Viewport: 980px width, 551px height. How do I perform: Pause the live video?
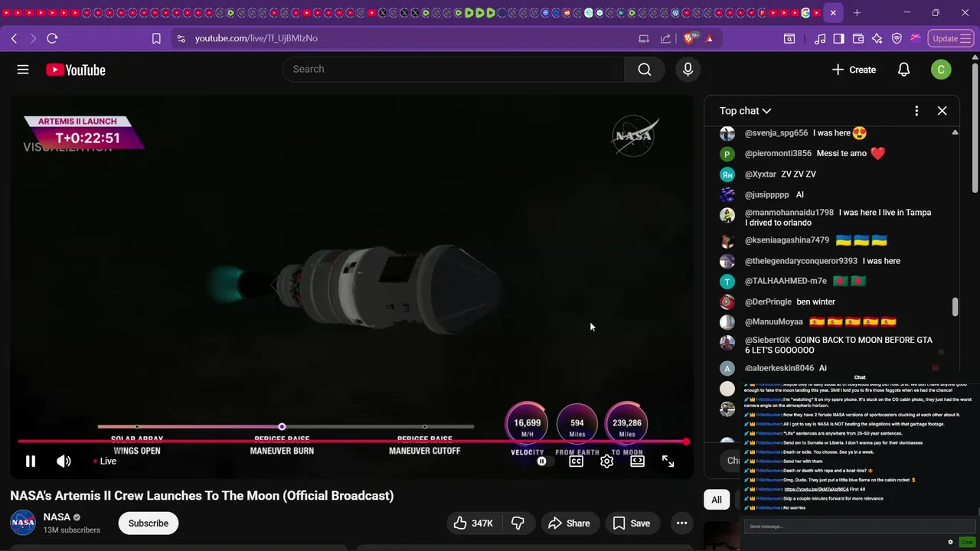point(31,461)
